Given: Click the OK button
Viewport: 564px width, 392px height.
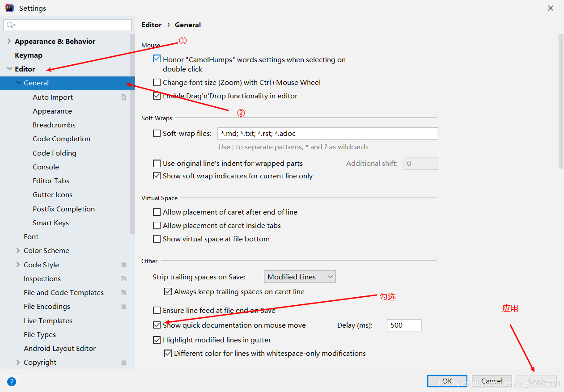Looking at the screenshot, I should tap(447, 381).
